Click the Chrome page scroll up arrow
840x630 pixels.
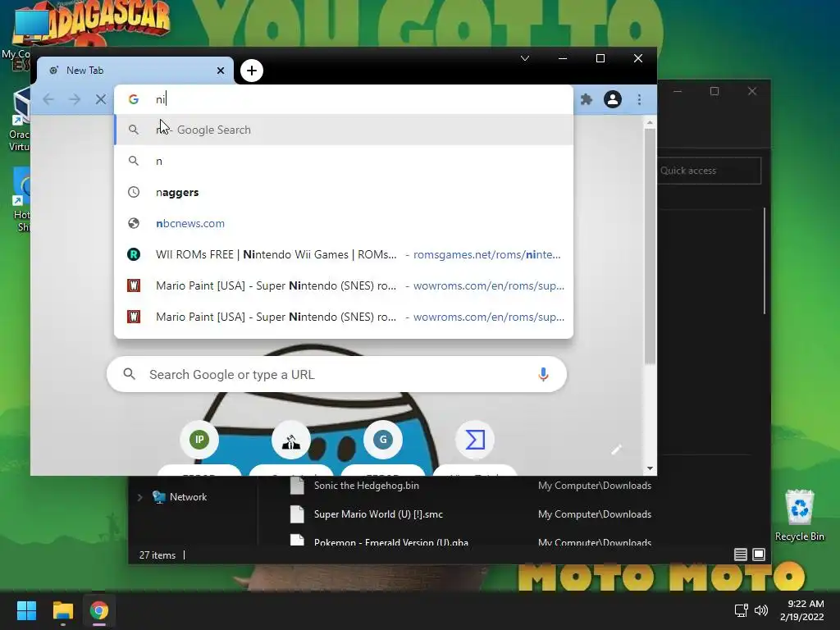650,123
